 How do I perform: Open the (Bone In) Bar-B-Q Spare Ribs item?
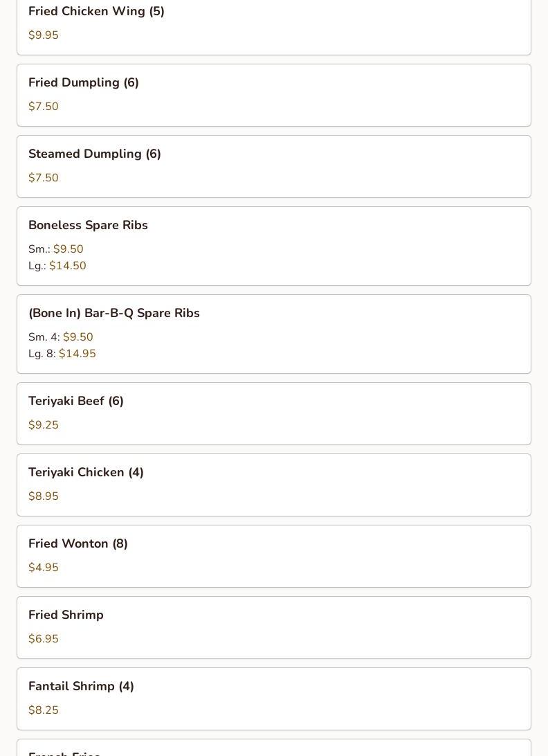274,334
